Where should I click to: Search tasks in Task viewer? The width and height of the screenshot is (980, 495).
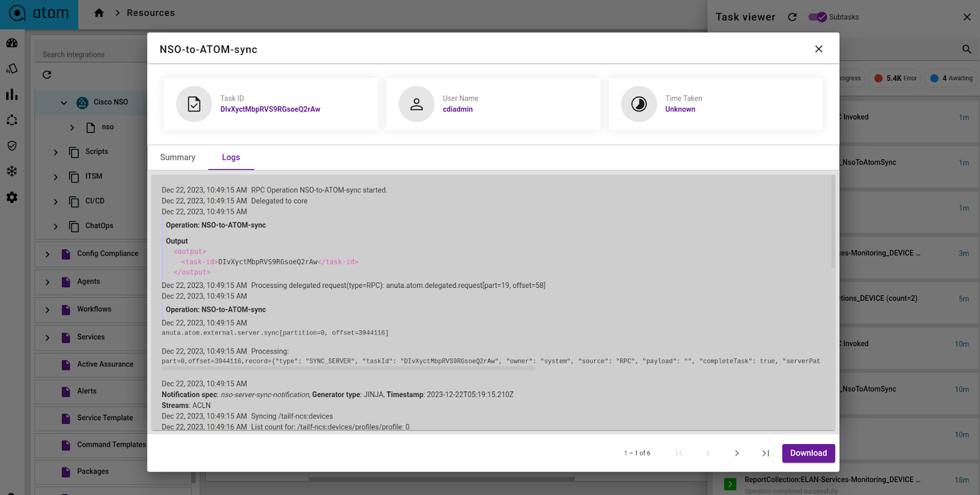point(967,49)
